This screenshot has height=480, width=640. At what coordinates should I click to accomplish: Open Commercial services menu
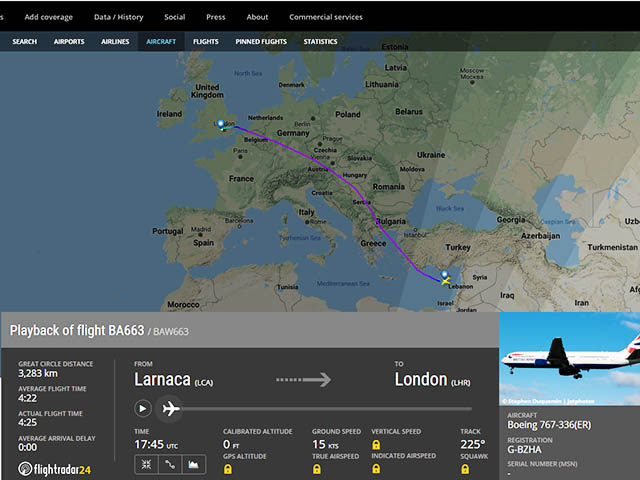326,17
